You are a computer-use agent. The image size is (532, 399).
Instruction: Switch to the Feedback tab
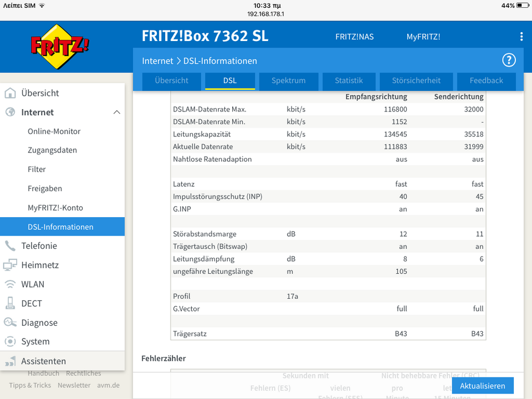pyautogui.click(x=486, y=81)
